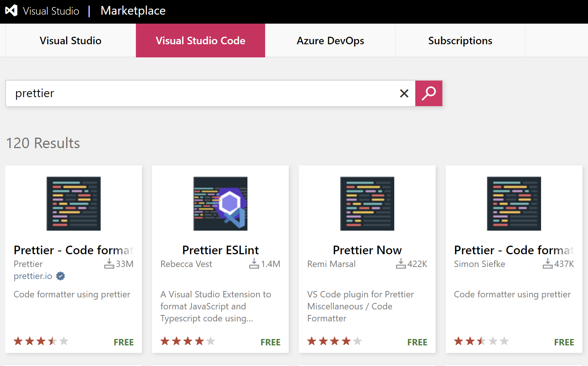Image resolution: width=588 pixels, height=366 pixels.
Task: Click FREE label on Simon Siefke card
Action: pyautogui.click(x=564, y=342)
